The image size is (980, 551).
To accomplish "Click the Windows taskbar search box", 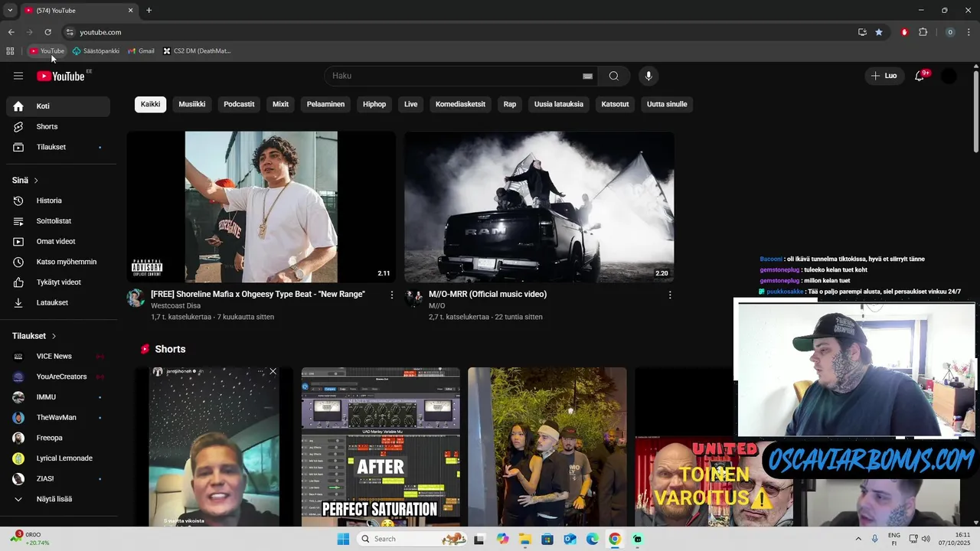I will pos(411,539).
